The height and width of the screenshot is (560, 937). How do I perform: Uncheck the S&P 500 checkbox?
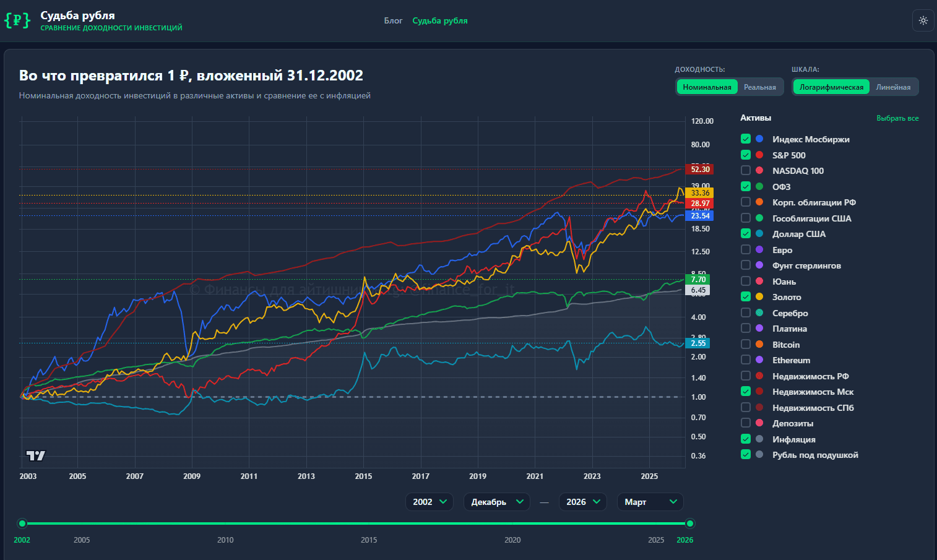746,155
